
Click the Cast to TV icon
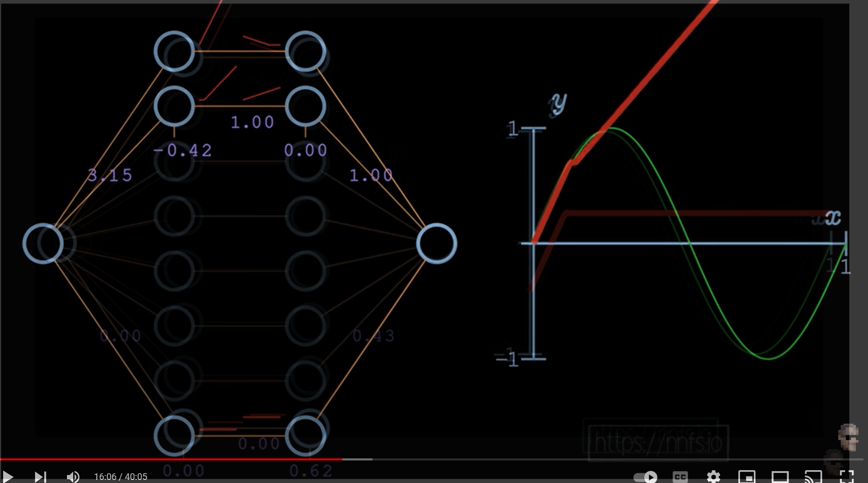(813, 477)
